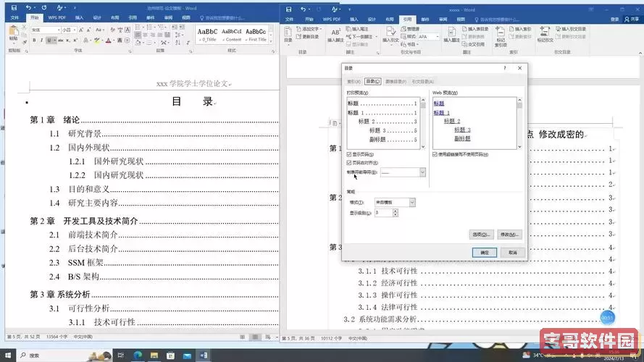Toggle the 页码右对齐 checkbox

(350, 163)
